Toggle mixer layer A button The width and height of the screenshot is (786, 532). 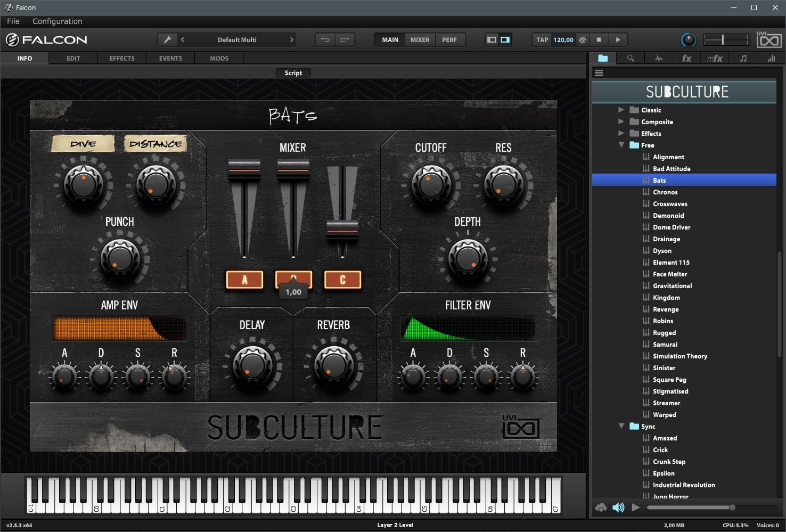pyautogui.click(x=244, y=280)
